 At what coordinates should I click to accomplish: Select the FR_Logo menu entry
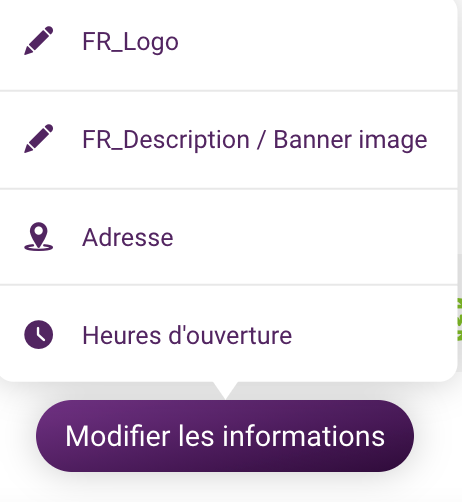pos(228,42)
